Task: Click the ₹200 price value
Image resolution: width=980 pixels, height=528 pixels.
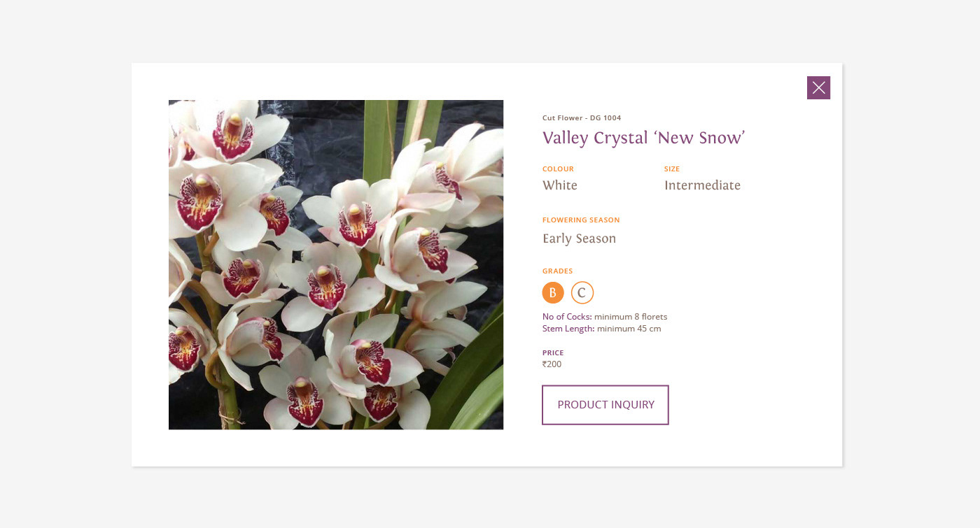Action: pyautogui.click(x=552, y=364)
